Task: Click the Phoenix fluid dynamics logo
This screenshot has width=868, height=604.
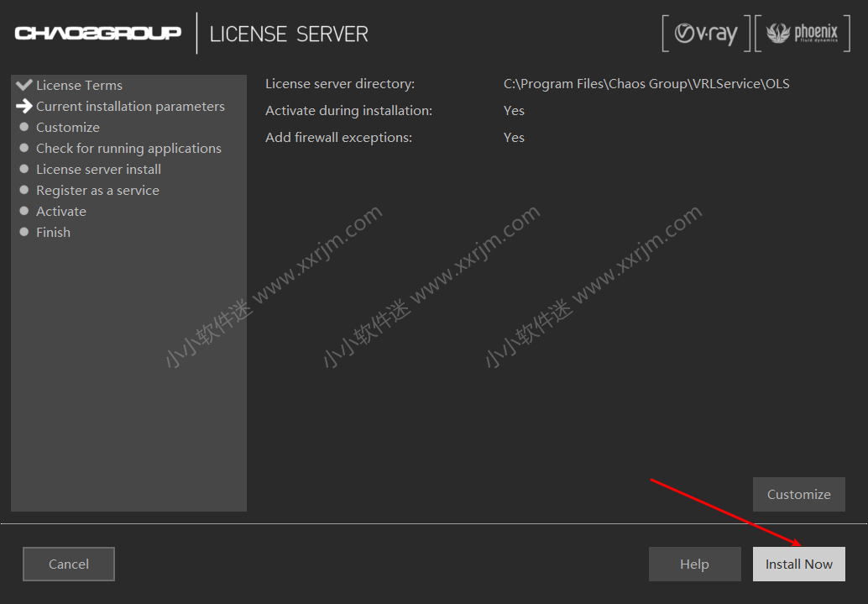Action: click(803, 34)
